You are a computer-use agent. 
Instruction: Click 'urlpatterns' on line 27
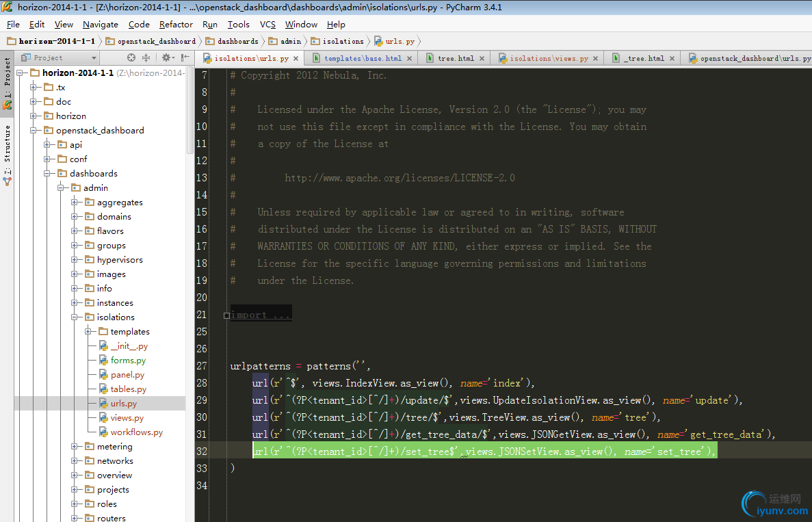(x=261, y=366)
